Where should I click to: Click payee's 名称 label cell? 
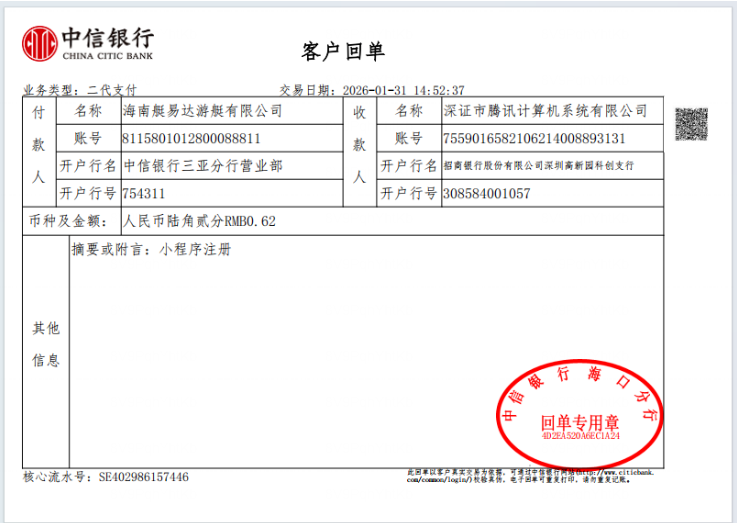click(x=409, y=111)
